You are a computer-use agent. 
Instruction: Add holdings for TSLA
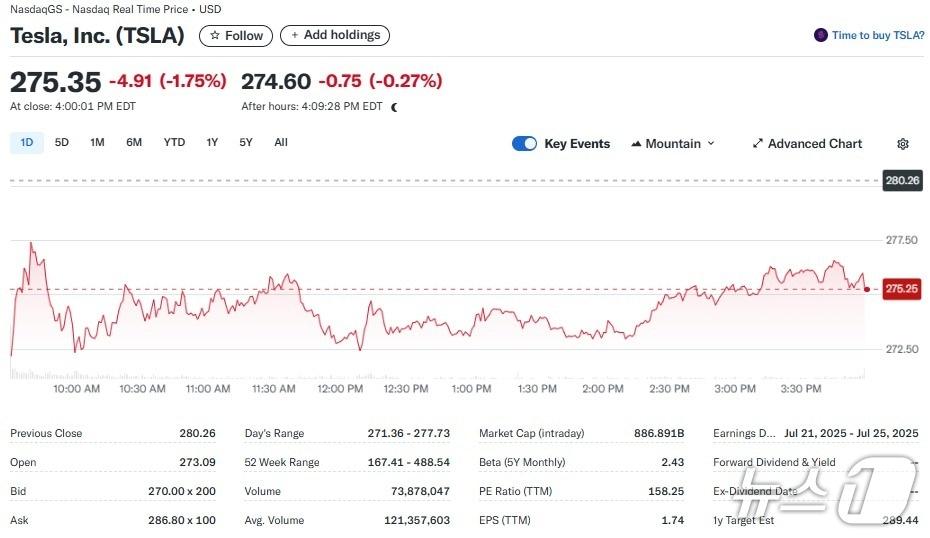(x=335, y=35)
